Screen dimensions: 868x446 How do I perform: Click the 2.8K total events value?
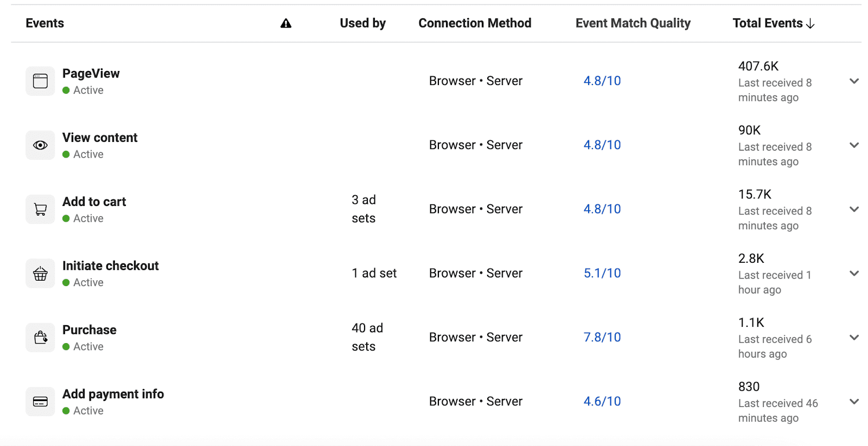(751, 258)
